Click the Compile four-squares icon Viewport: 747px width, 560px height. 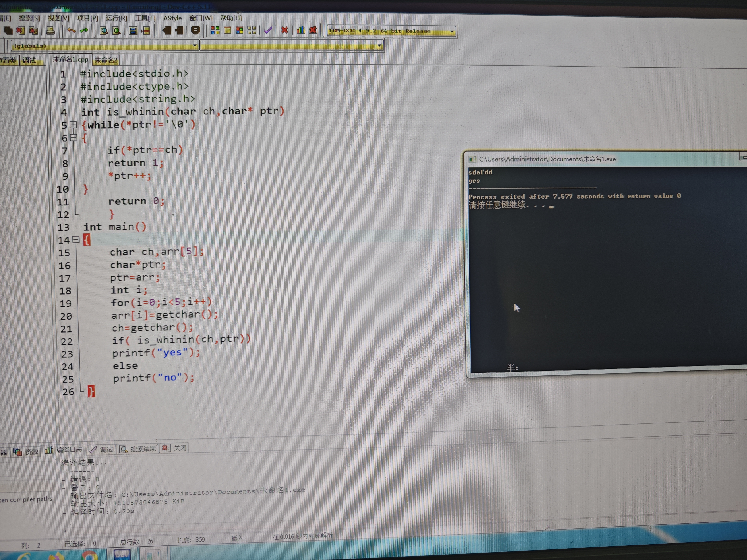tap(215, 30)
